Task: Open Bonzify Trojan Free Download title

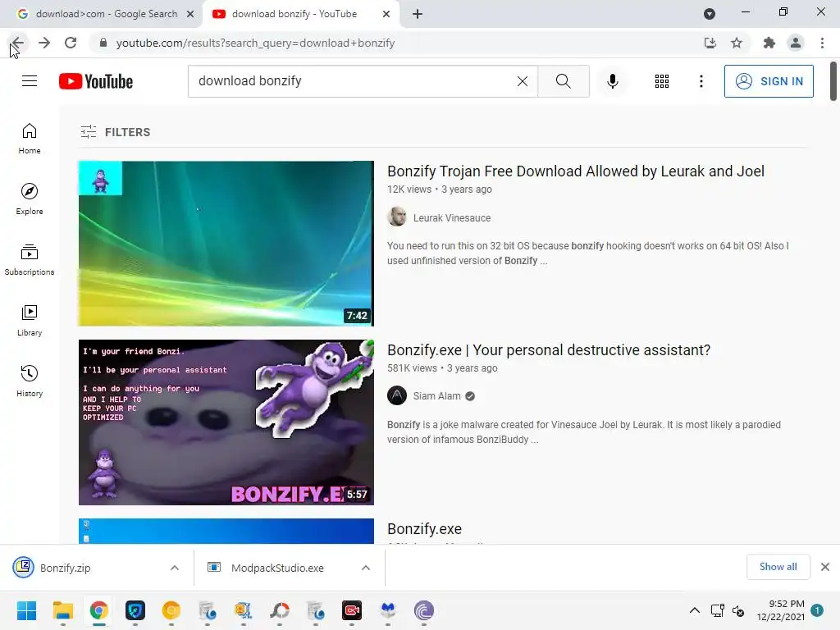Action: point(575,171)
